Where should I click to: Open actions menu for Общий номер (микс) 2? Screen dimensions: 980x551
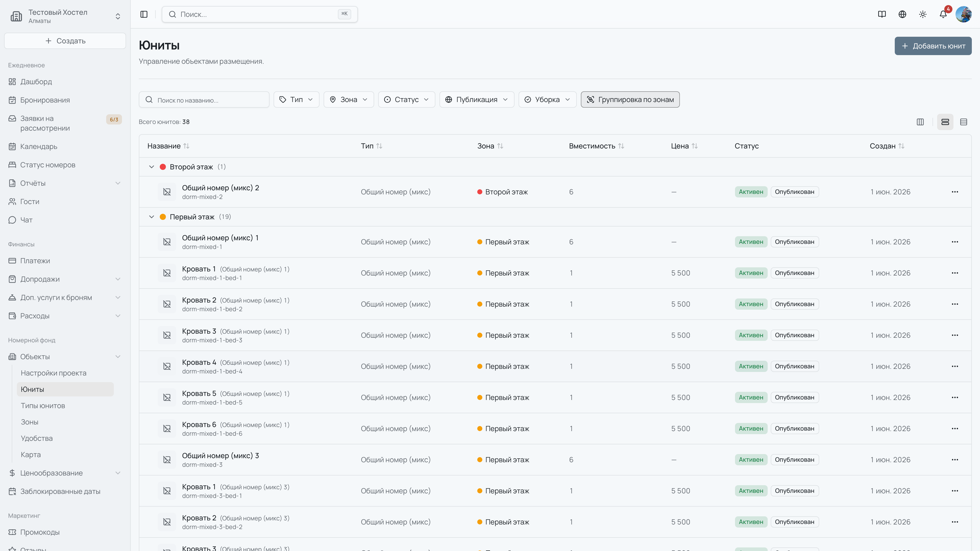(955, 192)
